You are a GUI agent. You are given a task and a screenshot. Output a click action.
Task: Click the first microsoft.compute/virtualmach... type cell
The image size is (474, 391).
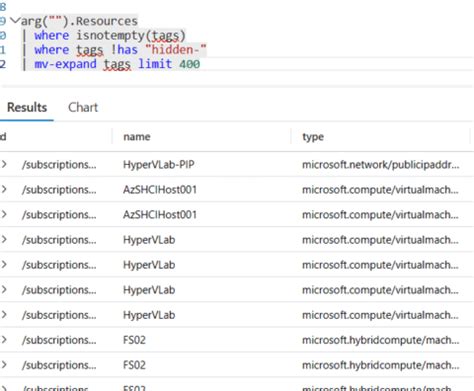click(x=380, y=190)
